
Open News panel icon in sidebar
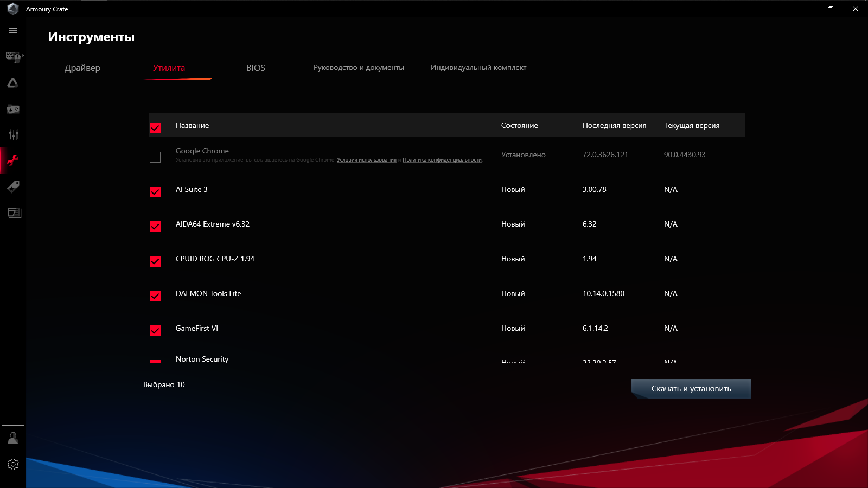tap(14, 213)
